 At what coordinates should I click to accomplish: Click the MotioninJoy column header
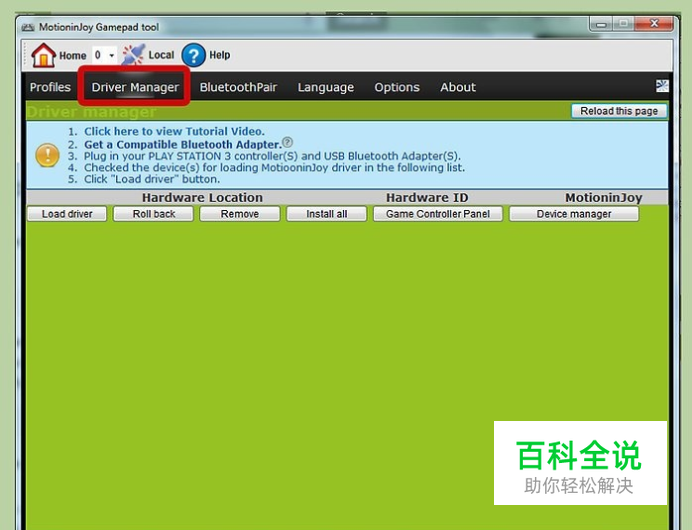click(x=603, y=197)
